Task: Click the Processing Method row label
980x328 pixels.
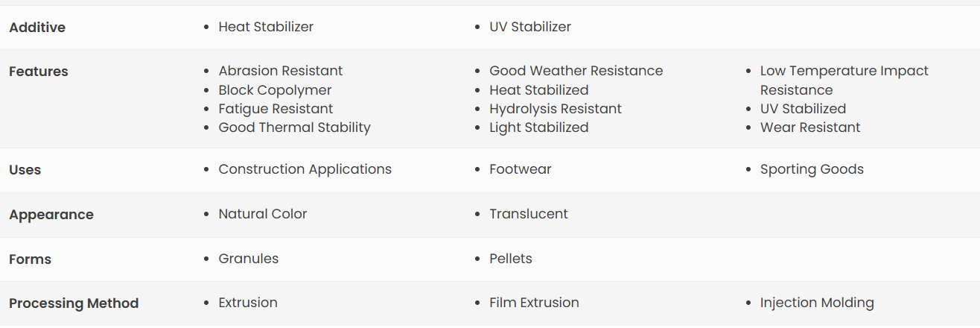Action: pyautogui.click(x=74, y=303)
